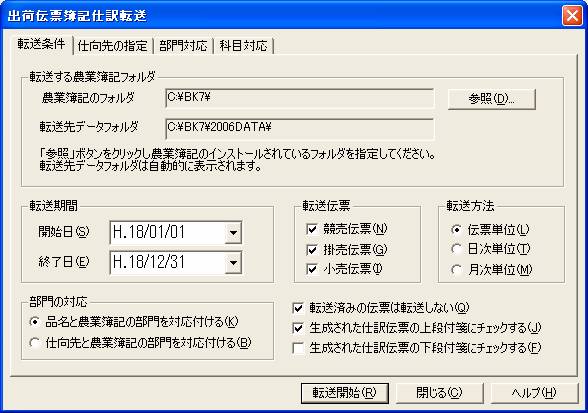
Task: Close the dialog with the red X
Action: point(572,16)
